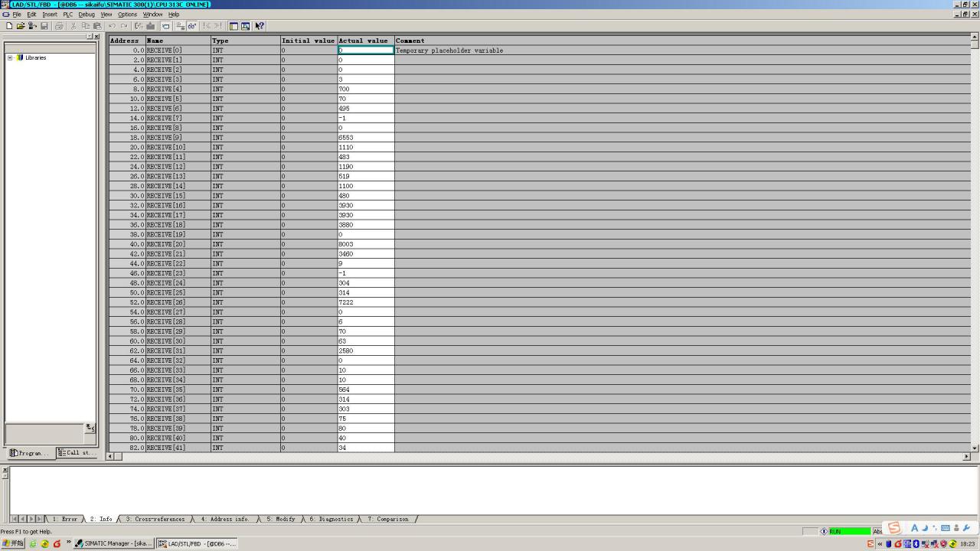The width and height of the screenshot is (980, 551).
Task: Click address 40.0 in table
Action: (127, 244)
